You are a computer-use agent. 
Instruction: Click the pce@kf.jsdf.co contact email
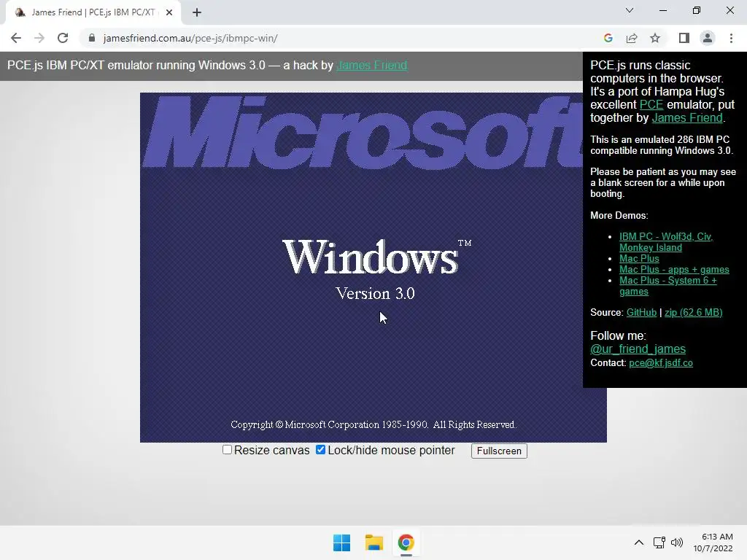coord(661,363)
